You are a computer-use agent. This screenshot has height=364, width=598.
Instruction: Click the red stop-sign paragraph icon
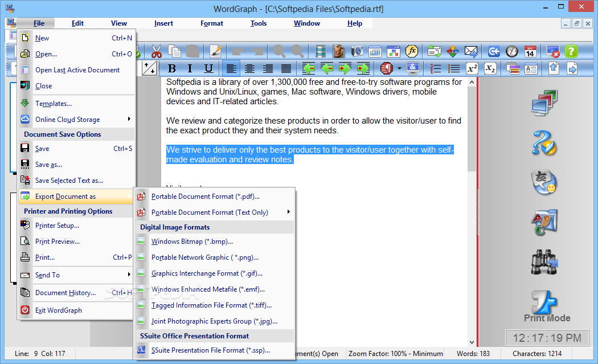pos(386,69)
